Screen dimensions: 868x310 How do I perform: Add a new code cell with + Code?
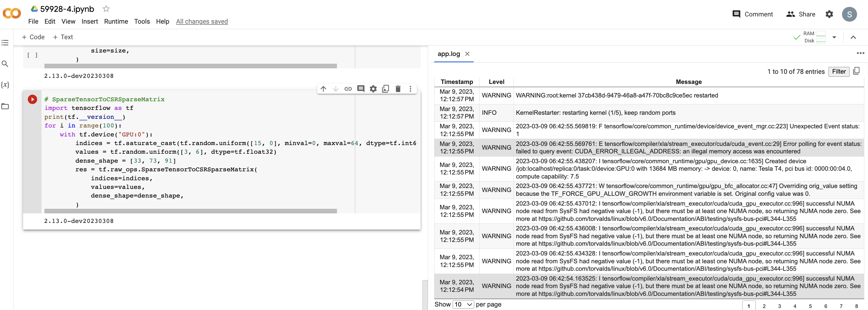tap(33, 37)
